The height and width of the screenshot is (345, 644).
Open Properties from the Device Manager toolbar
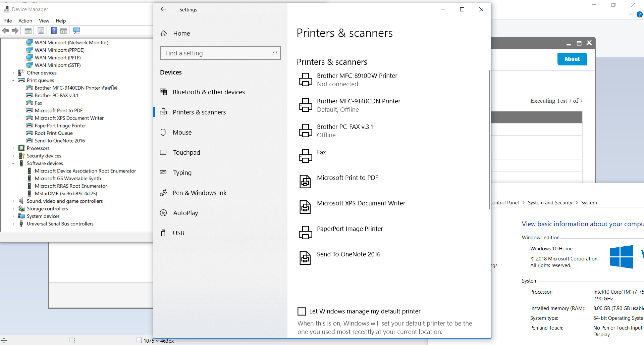click(x=41, y=31)
